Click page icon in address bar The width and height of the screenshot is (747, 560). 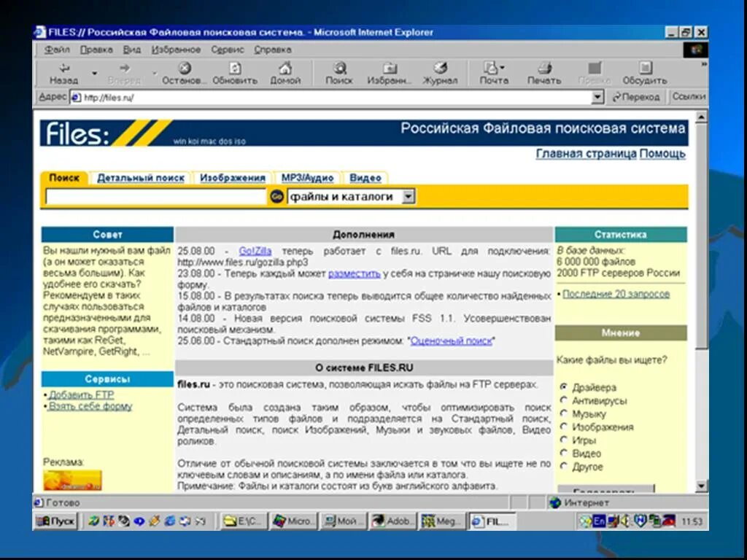76,98
